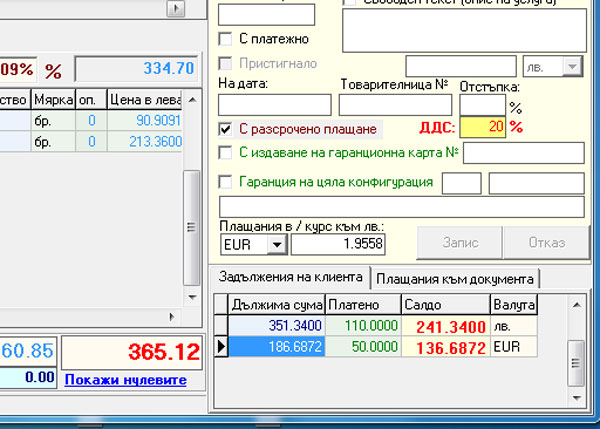The width and height of the screenshot is (600, 429).
Task: Click the Салдо column header
Action: tap(444, 305)
